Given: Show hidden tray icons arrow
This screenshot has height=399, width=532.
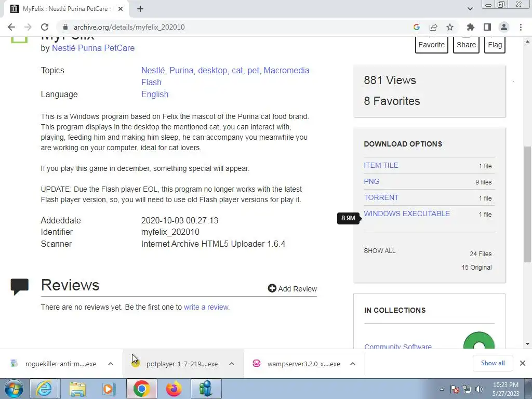Looking at the screenshot, I should coord(442,389).
